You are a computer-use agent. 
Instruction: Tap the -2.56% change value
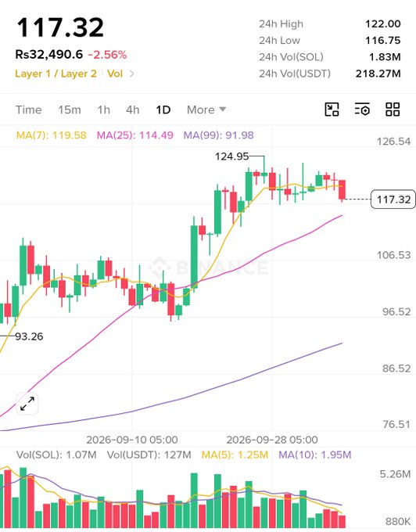(107, 55)
